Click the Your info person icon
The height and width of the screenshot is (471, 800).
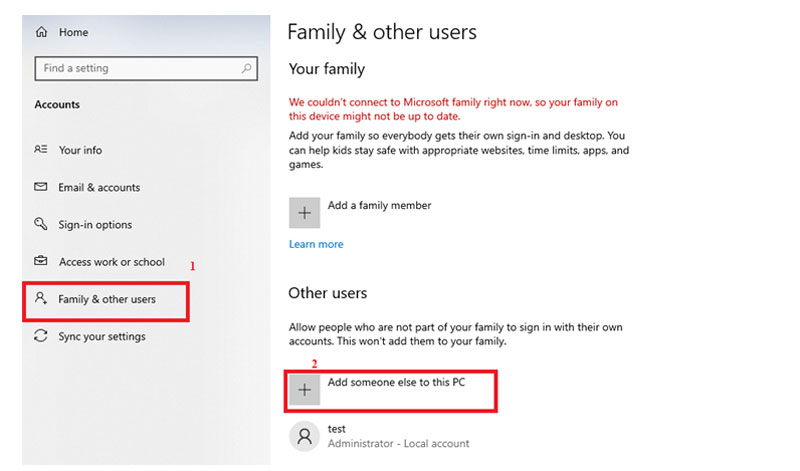point(41,150)
